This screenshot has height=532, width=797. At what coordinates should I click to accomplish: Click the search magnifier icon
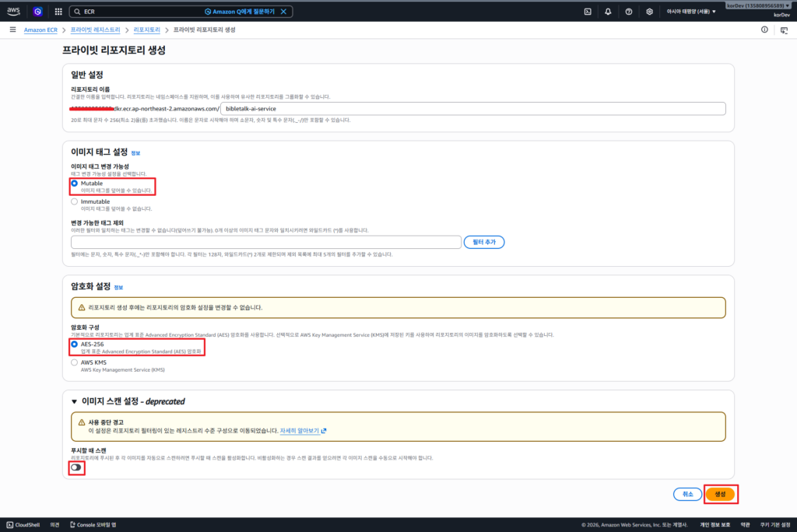tap(77, 11)
